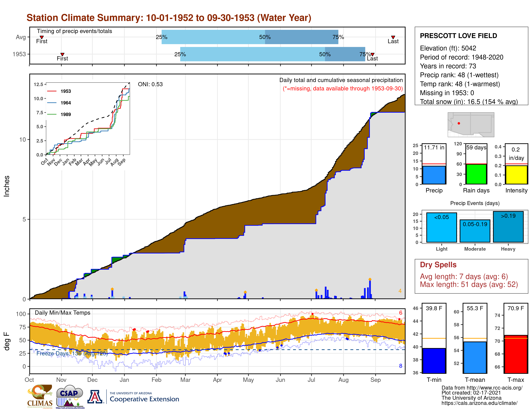Click the red station dot on the map

459,123
